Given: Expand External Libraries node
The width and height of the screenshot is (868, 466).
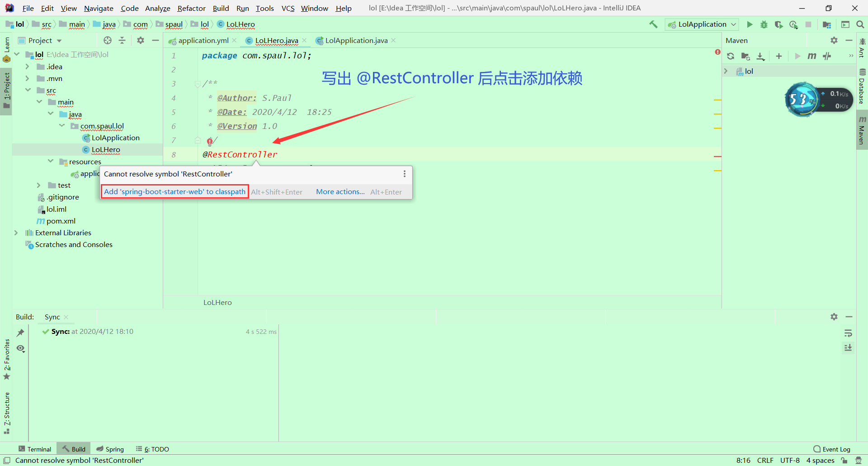Looking at the screenshot, I should coord(16,233).
